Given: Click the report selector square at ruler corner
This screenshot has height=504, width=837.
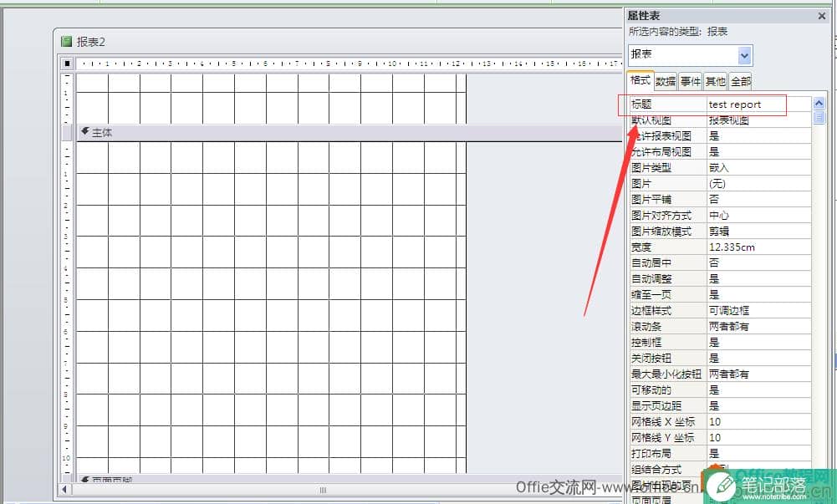Looking at the screenshot, I should tap(67, 64).
